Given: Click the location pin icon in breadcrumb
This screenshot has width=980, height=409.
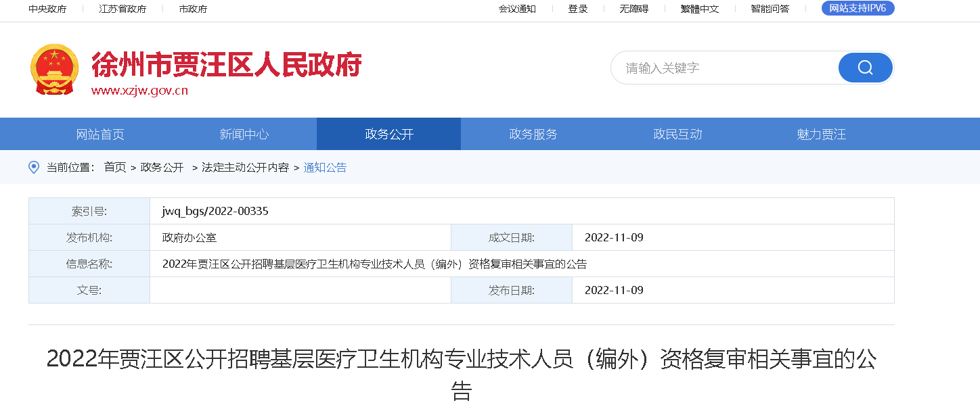Looking at the screenshot, I should click(x=34, y=167).
